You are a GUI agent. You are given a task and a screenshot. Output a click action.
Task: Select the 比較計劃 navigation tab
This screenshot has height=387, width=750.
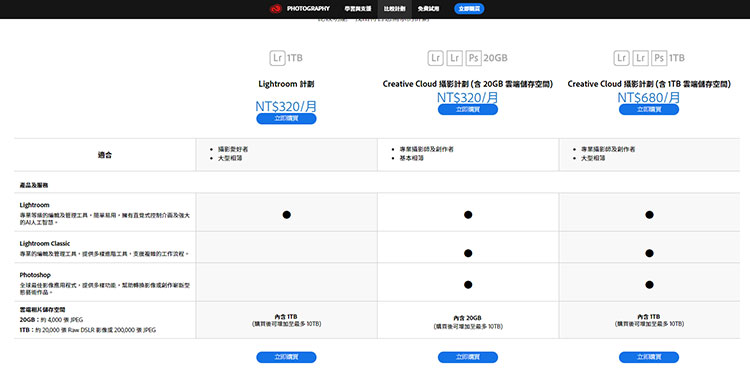pos(395,9)
